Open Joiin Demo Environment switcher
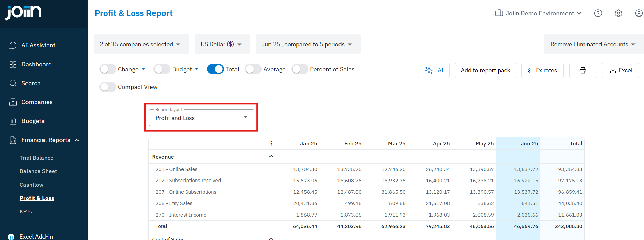 pyautogui.click(x=539, y=13)
